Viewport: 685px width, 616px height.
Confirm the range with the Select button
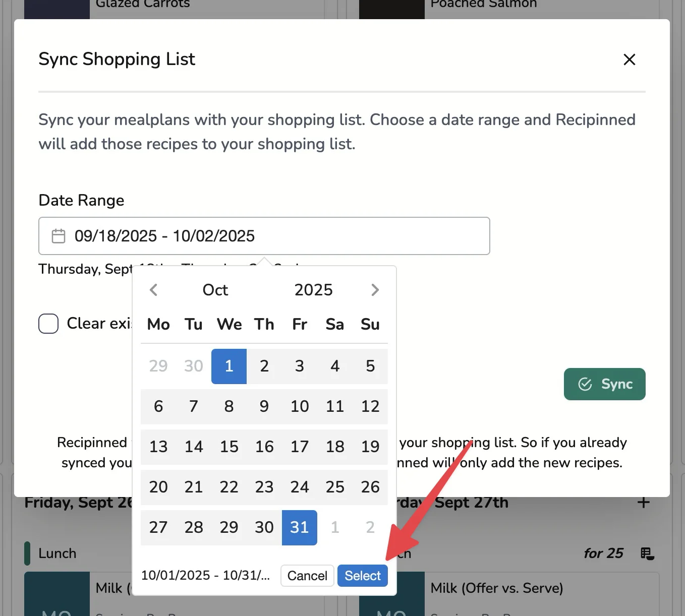[362, 576]
